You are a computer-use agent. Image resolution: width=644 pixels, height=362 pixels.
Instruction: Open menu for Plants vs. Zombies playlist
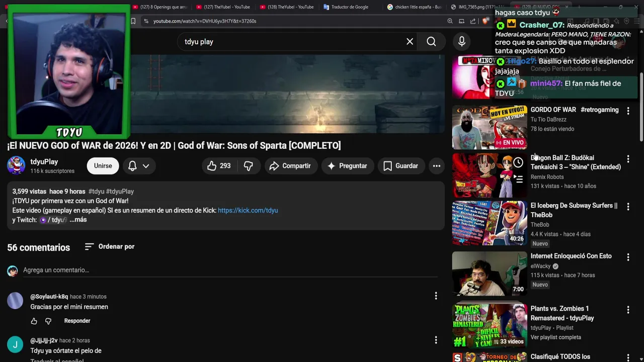click(628, 310)
